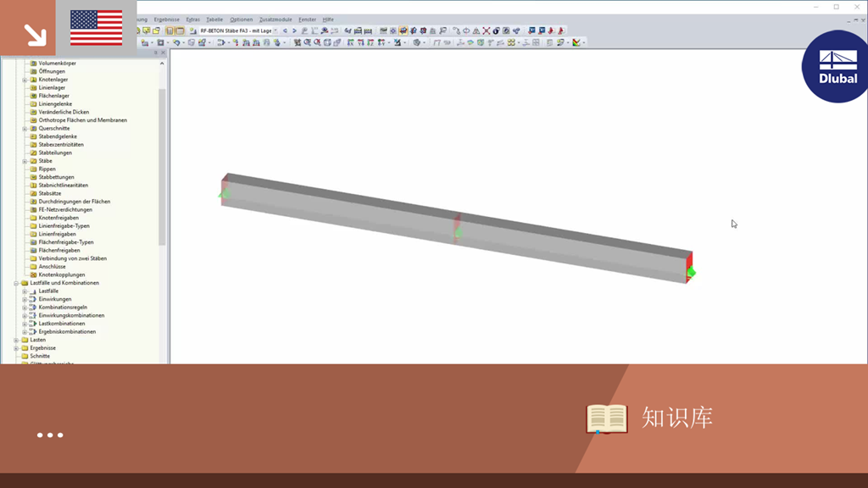Select Stabbettungen tree item
The image size is (868, 488).
point(56,177)
